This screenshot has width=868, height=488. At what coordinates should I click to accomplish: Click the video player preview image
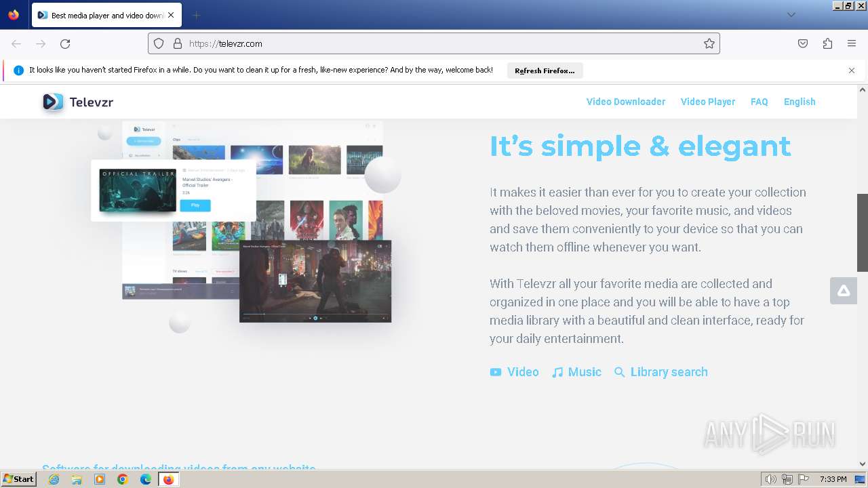coord(315,281)
